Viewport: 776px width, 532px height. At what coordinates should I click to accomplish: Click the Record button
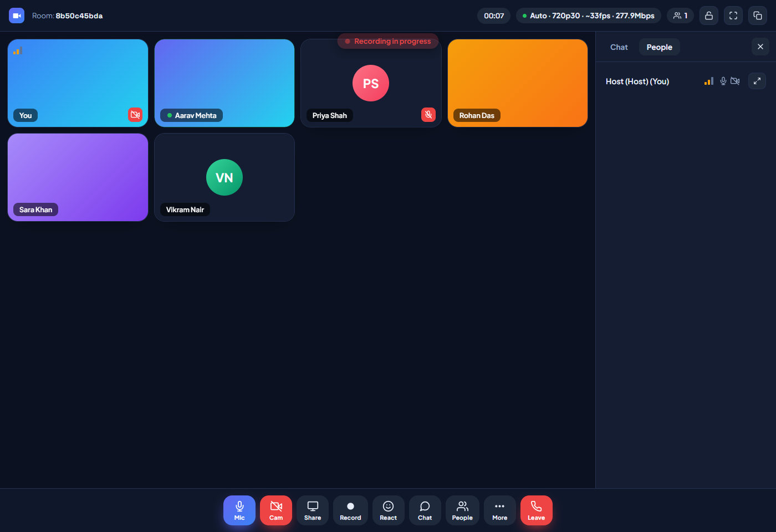click(350, 510)
